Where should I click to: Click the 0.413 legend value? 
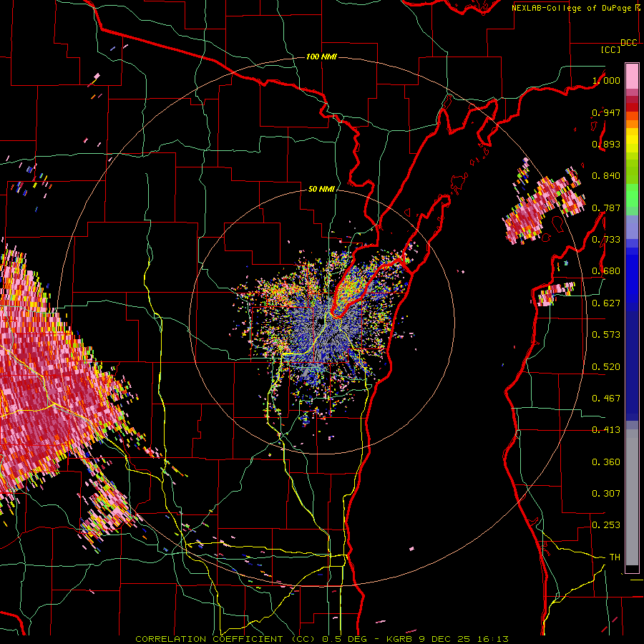pos(606,430)
